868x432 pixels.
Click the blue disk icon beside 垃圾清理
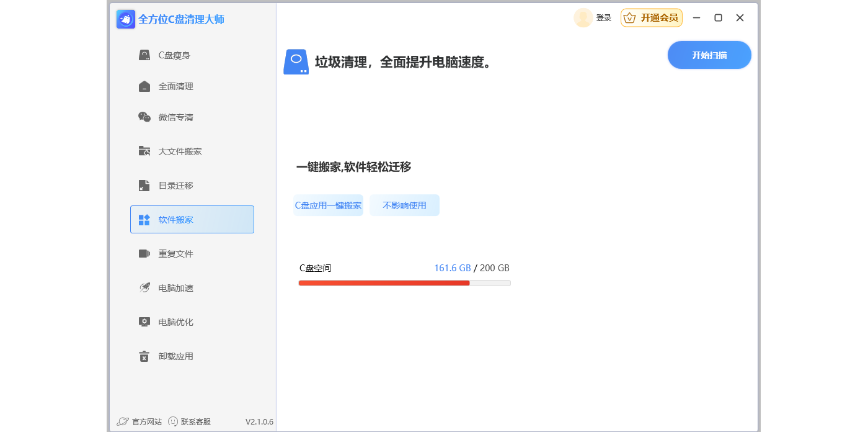click(296, 62)
